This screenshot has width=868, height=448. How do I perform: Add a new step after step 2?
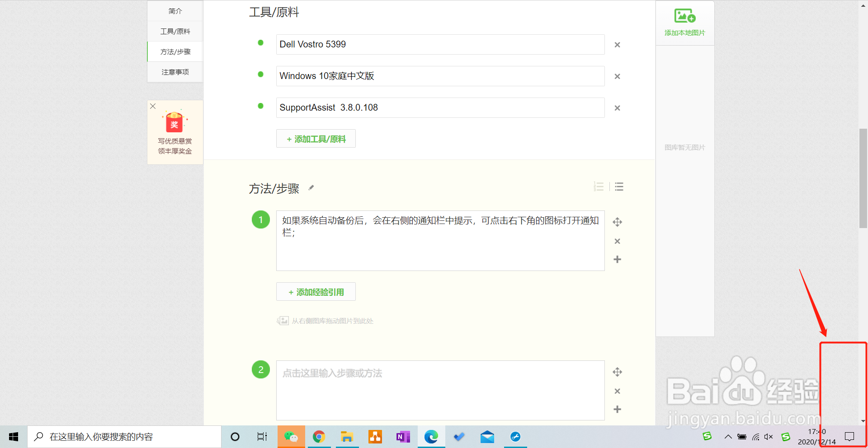617,409
